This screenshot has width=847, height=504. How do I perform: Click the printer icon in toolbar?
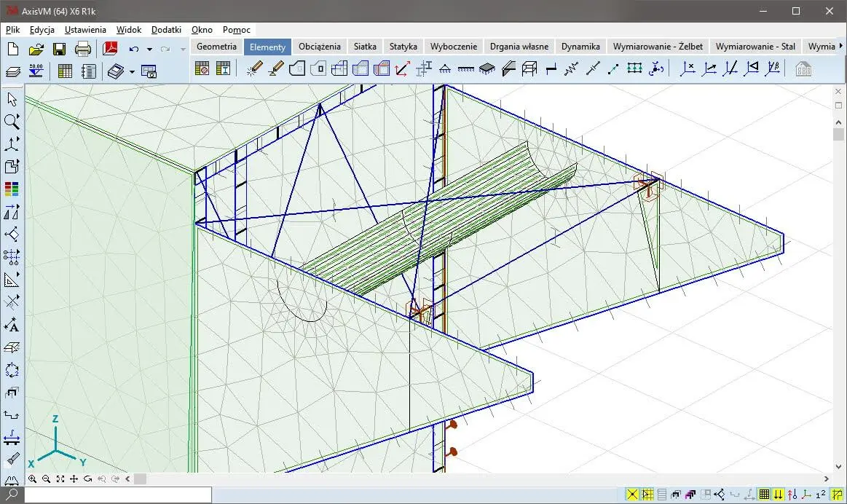[83, 50]
